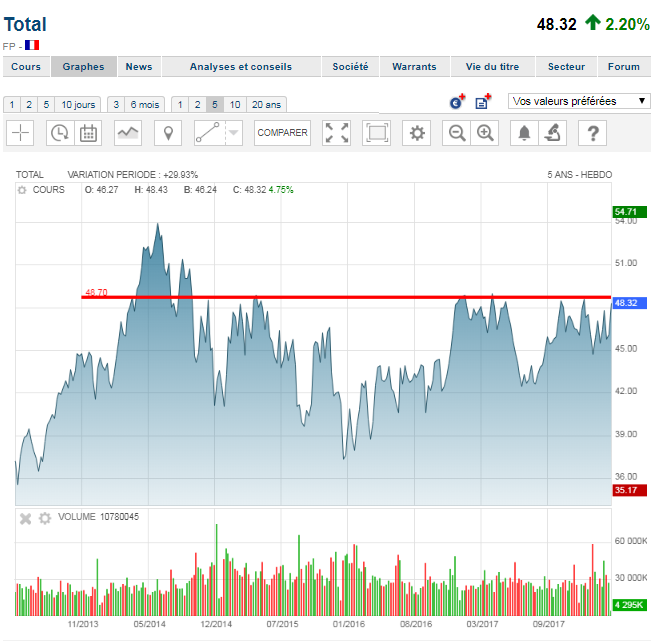
Task: Open the clock time-period tool
Action: (x=60, y=133)
